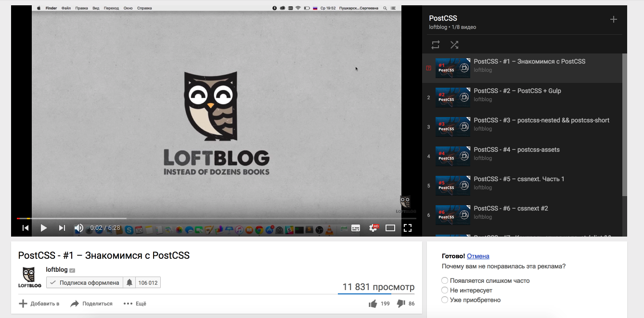
Task: Click the 'Отмена' link
Action: coord(478,256)
